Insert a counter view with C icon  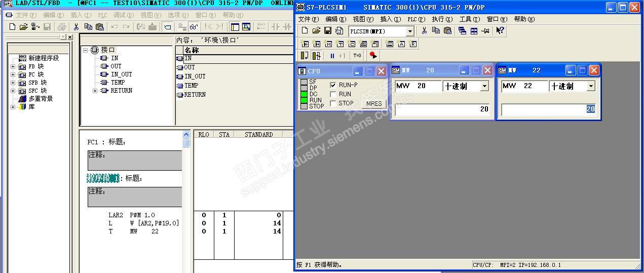(352, 44)
